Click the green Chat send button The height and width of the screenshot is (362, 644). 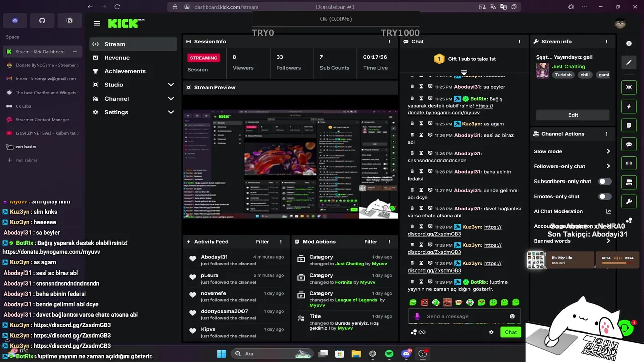[511, 332]
